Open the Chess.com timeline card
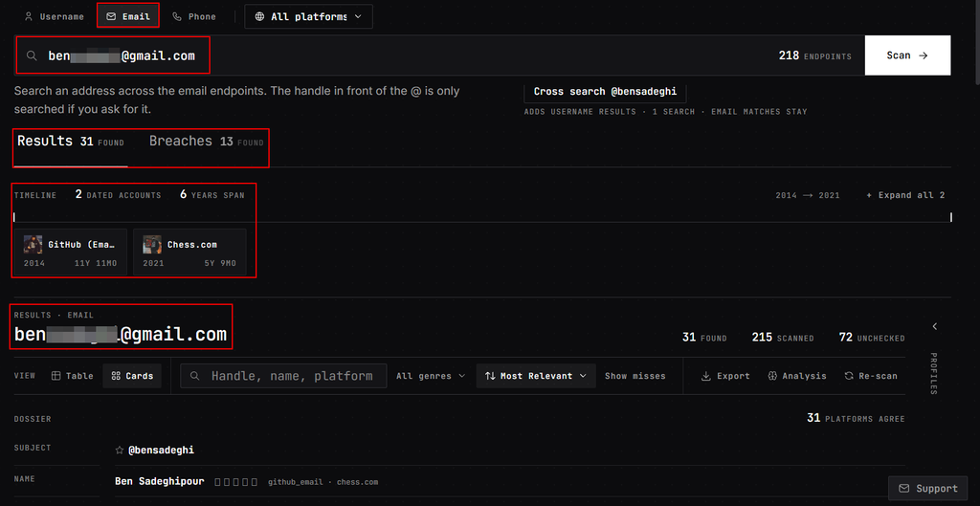This screenshot has height=506, width=980. coord(189,252)
